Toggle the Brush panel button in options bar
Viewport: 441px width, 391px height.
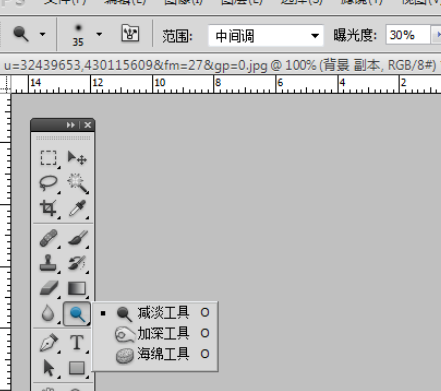130,33
